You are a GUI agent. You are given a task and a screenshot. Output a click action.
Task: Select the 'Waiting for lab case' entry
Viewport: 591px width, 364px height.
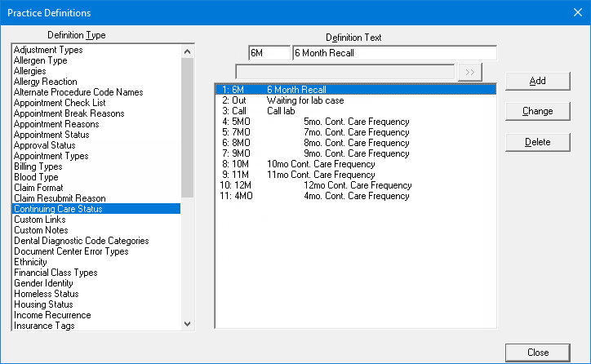click(x=304, y=100)
